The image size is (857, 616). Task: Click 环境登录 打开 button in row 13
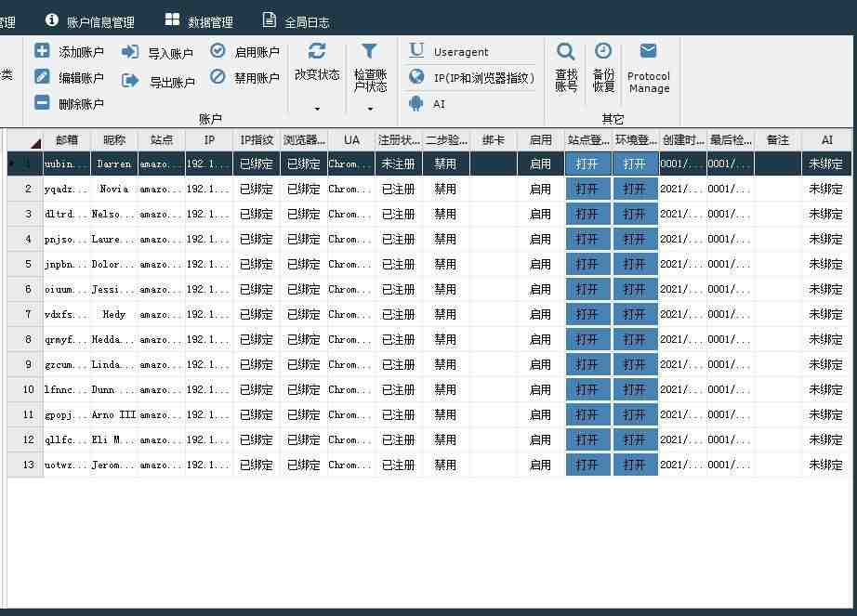[635, 465]
